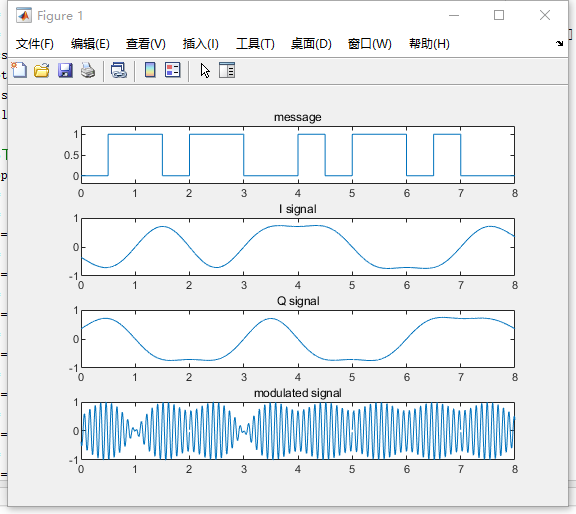Click the Link Plot toolbar icon
The height and width of the screenshot is (514, 576).
pyautogui.click(x=119, y=70)
